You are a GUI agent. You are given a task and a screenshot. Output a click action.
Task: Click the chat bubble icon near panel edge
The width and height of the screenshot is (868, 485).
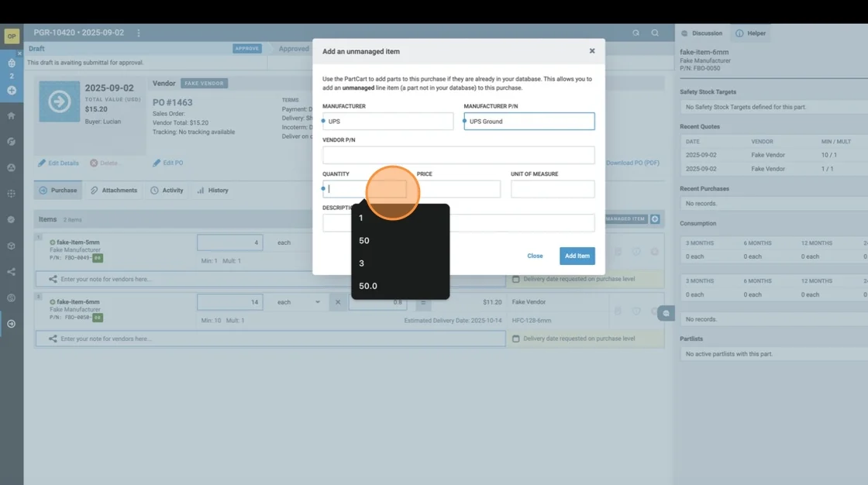tap(665, 314)
